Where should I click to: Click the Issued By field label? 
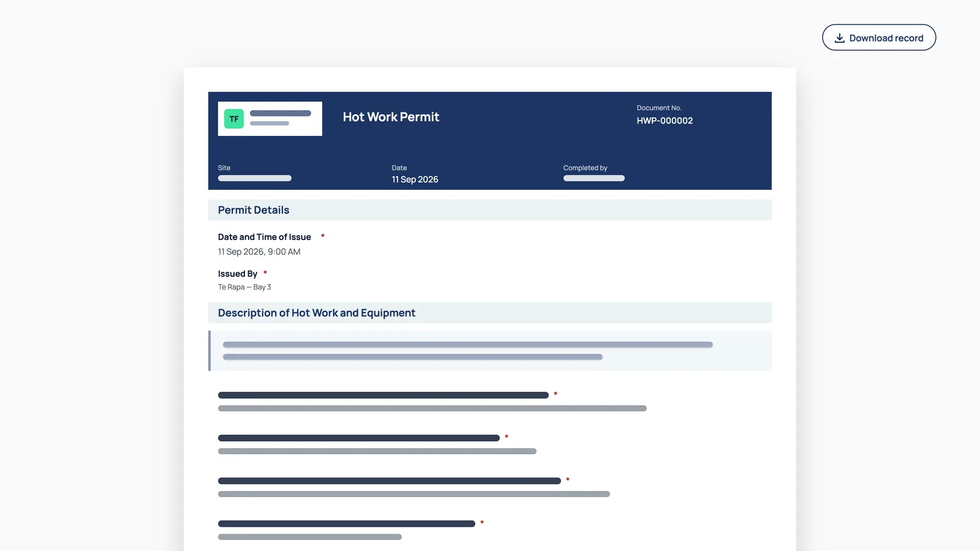click(x=238, y=274)
